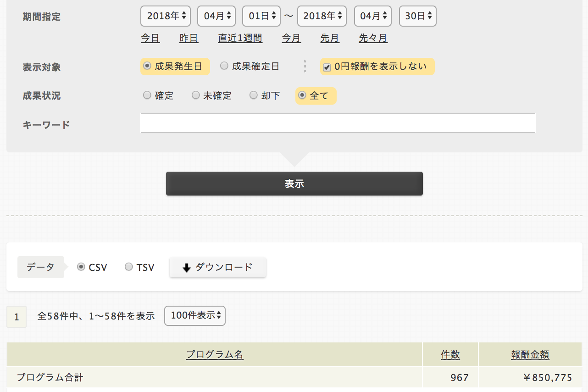Sort by 件数 column header
This screenshot has height=392, width=588.
450,354
